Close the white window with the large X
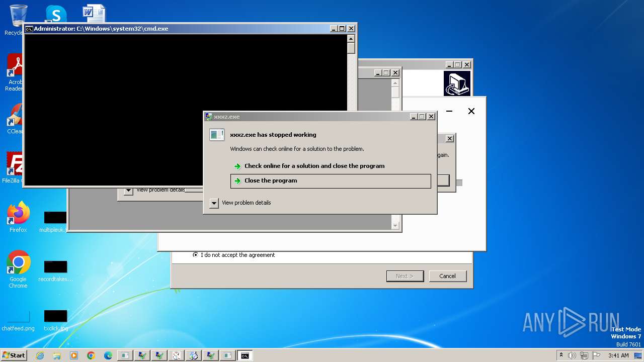This screenshot has height=362, width=644. pyautogui.click(x=471, y=111)
